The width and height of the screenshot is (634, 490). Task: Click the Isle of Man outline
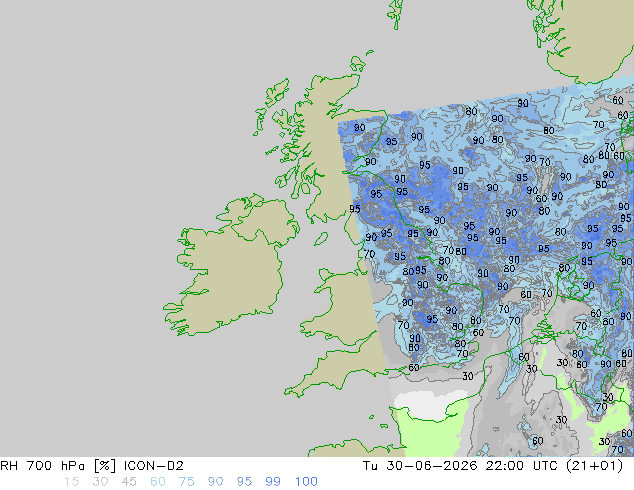pyautogui.click(x=321, y=239)
